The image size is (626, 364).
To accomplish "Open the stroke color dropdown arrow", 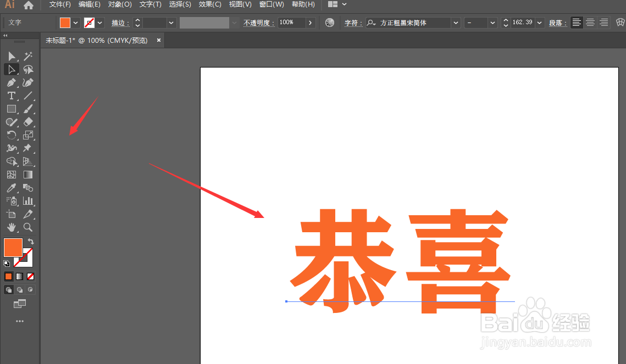I will (x=100, y=23).
